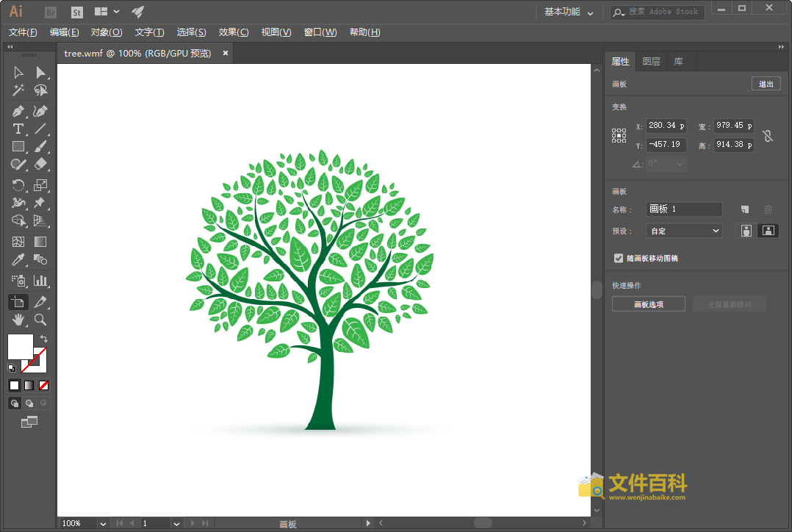The image size is (792, 532).
Task: Choose the Zoom magnifier tool
Action: [40, 320]
